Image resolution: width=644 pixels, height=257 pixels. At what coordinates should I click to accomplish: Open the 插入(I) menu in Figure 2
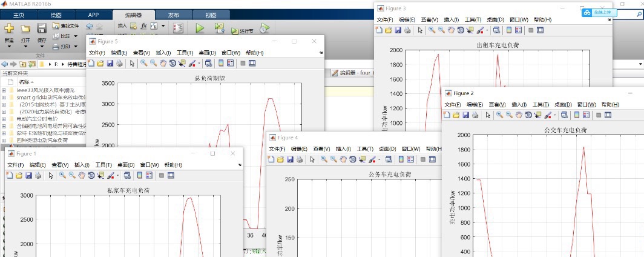pos(519,104)
